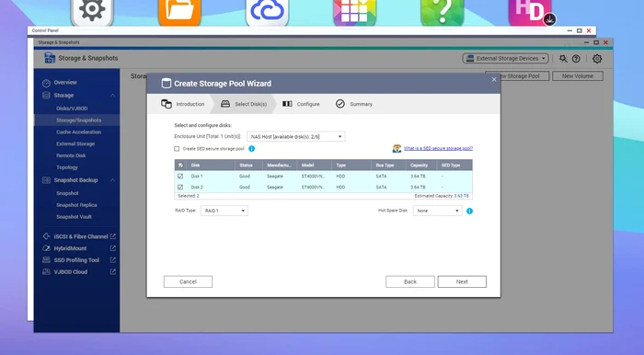Open Snapshot Replica in the sidebar
Screen dimensions: 644x355
point(76,205)
